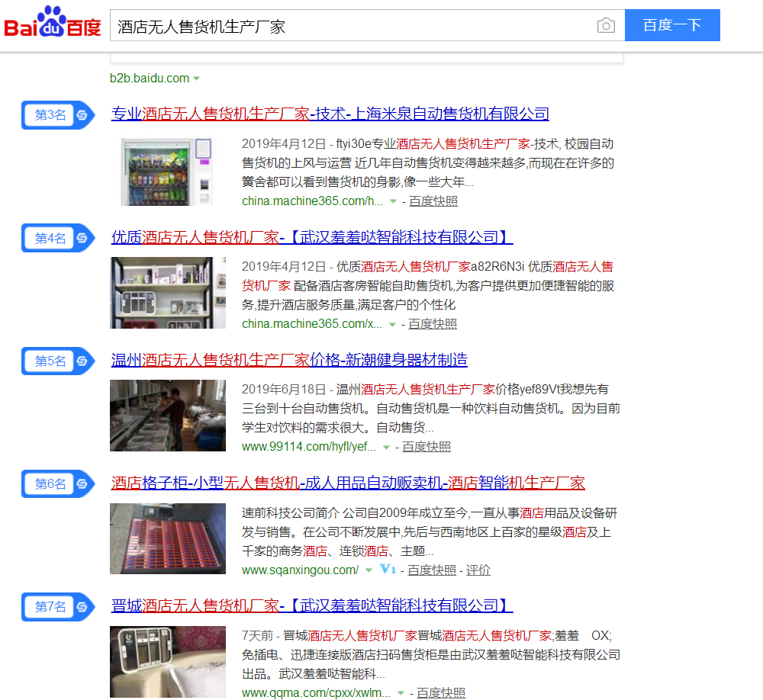Viewport: 763px width, 700px height.
Task: Click the vending machine thumbnail of result 3
Action: pyautogui.click(x=167, y=172)
